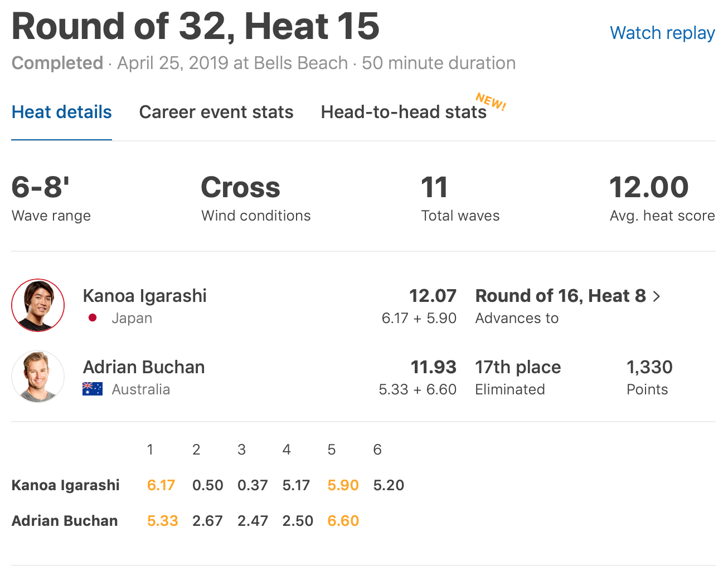
Task: Open the Round of 16, Heat 8 link
Action: click(560, 296)
